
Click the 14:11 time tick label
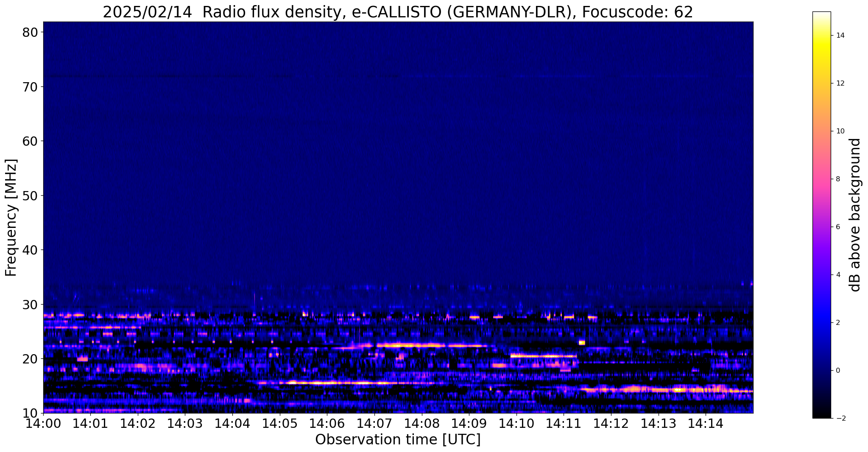coord(564,423)
